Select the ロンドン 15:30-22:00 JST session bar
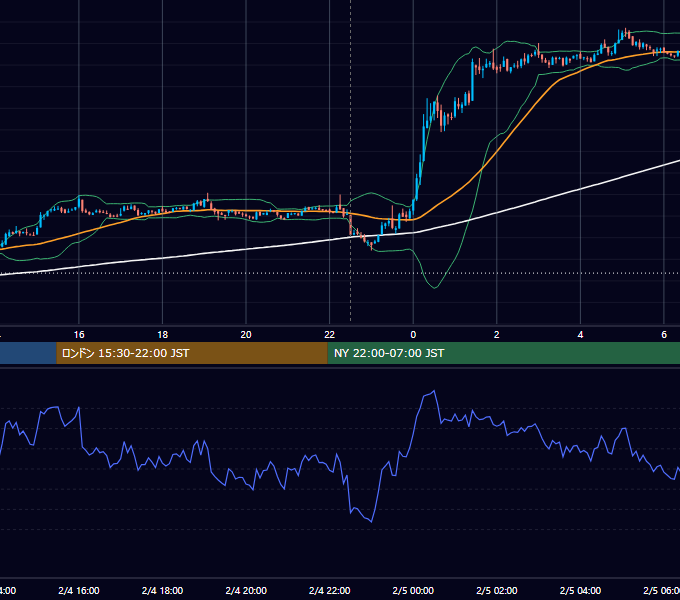680x600 pixels. [x=192, y=353]
